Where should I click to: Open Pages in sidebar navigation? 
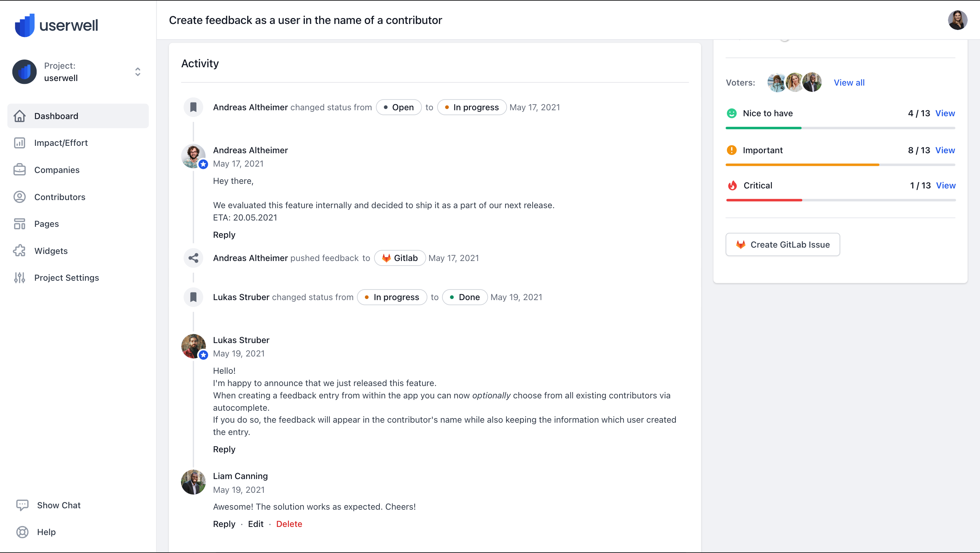(x=46, y=224)
